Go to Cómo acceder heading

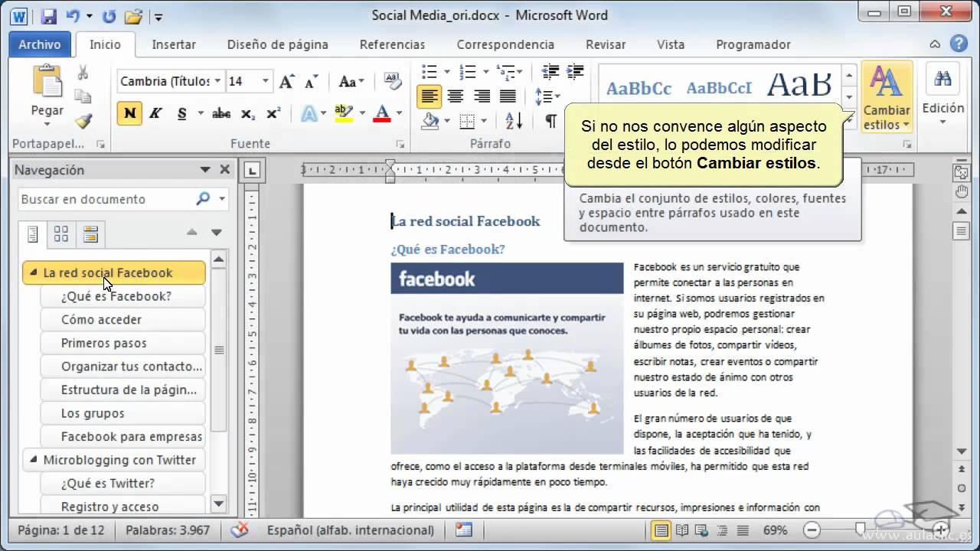[122, 319]
